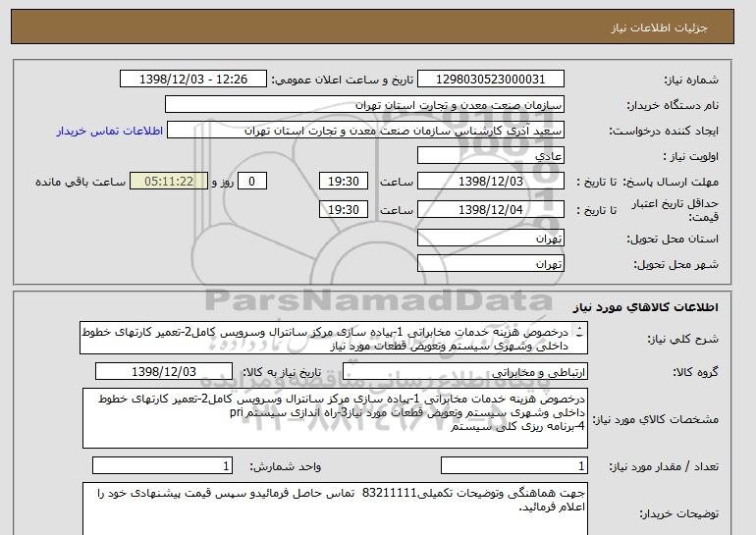The image size is (756, 535).
Task: Click the label شرح کلی نیاز
Action: pyautogui.click(x=682, y=340)
